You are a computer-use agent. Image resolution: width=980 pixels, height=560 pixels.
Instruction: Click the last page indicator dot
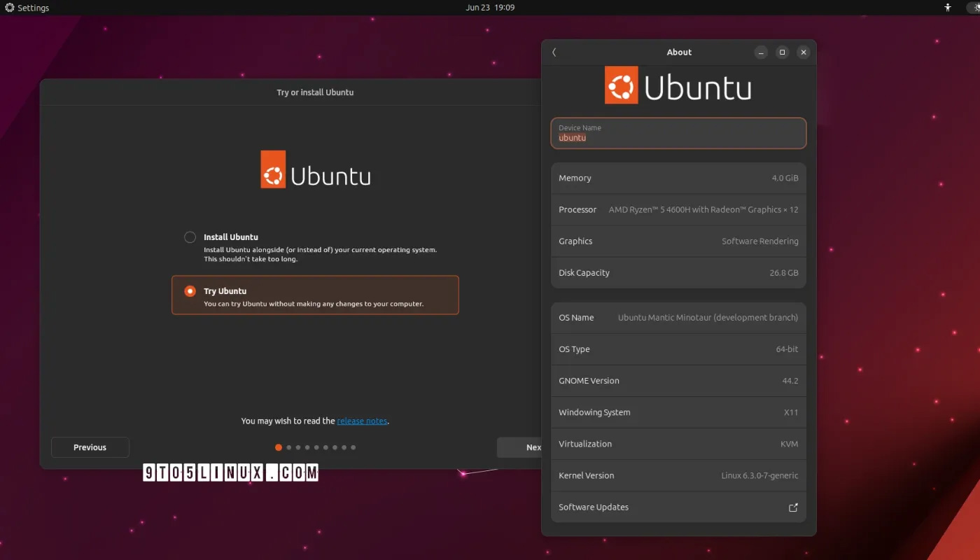tap(353, 447)
